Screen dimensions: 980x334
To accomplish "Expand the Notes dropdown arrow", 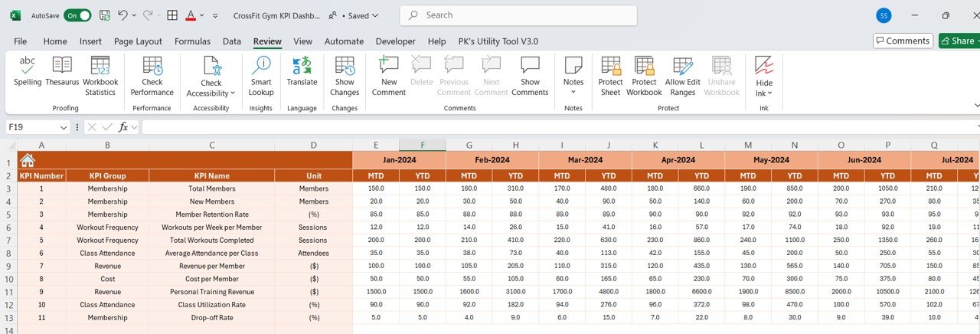I will click(x=573, y=92).
